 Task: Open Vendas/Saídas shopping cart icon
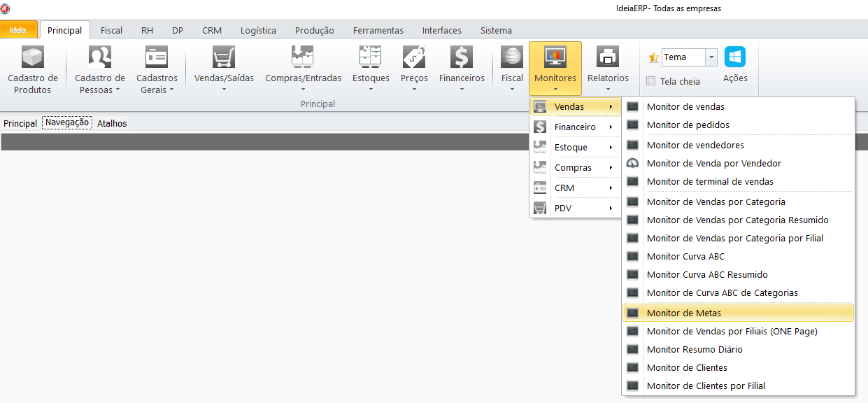click(224, 57)
